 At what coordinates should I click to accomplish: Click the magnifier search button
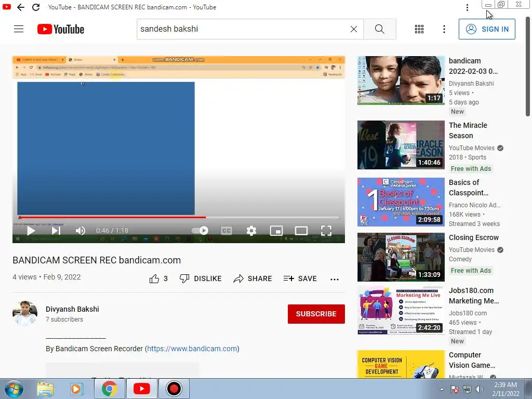coord(380,29)
